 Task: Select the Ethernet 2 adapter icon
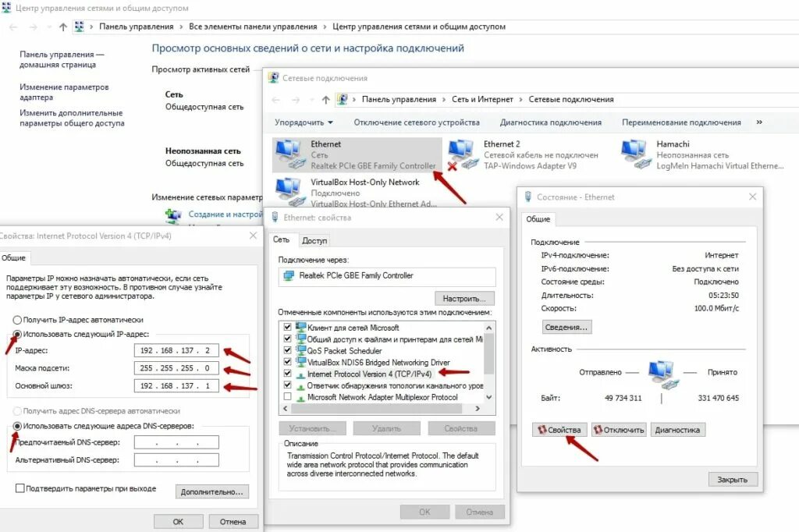pos(463,155)
